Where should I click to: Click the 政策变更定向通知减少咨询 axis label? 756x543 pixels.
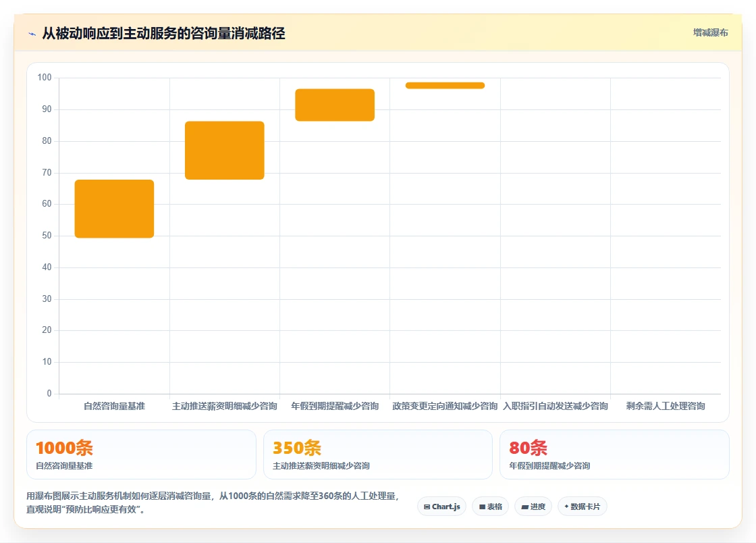(445, 406)
